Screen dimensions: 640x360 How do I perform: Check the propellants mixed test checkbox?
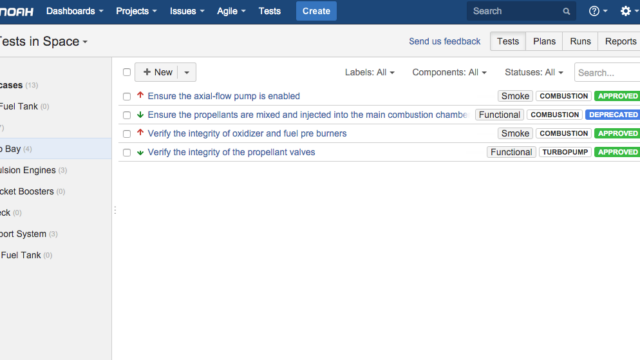[127, 115]
